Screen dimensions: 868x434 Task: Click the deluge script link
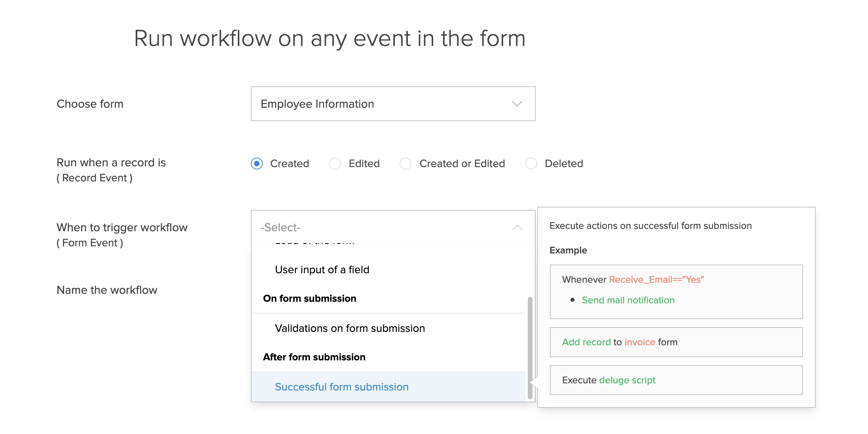coord(627,380)
